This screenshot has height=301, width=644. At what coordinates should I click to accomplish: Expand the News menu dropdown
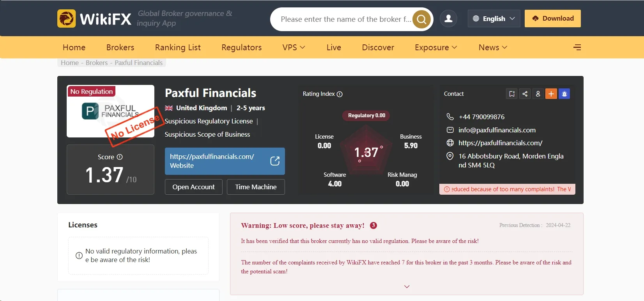pyautogui.click(x=493, y=48)
